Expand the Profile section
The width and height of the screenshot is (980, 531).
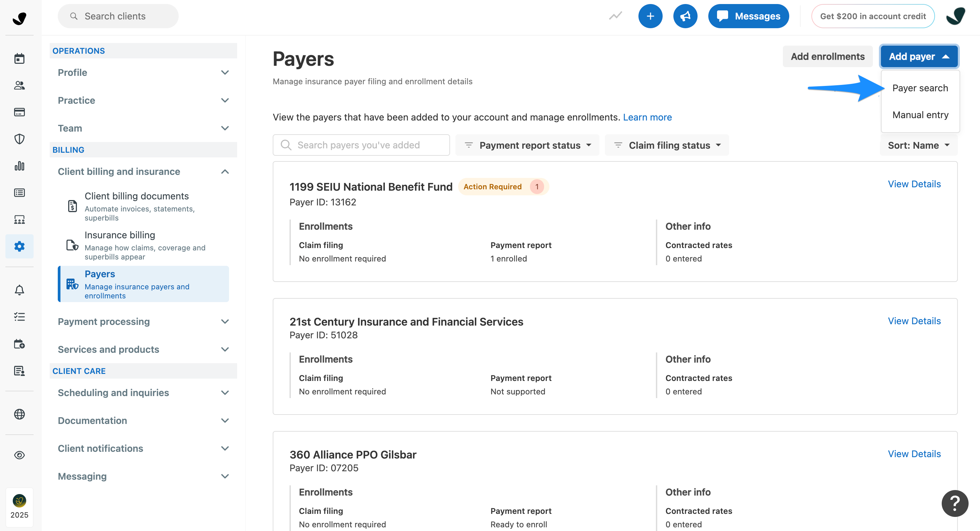tap(143, 72)
